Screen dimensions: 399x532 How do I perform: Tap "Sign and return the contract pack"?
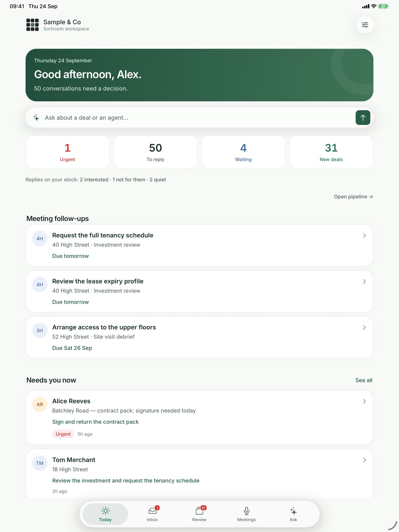(x=95, y=422)
